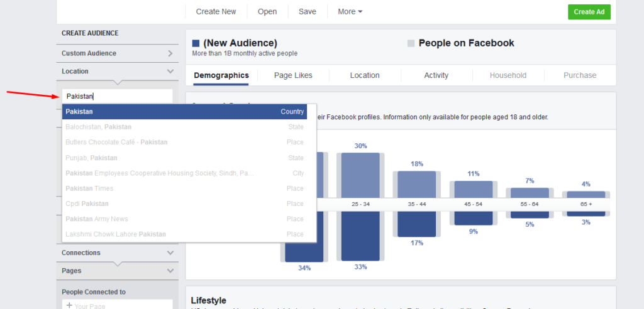The height and width of the screenshot is (309, 644).
Task: Collapse the Pages section chevron
Action: 170,271
